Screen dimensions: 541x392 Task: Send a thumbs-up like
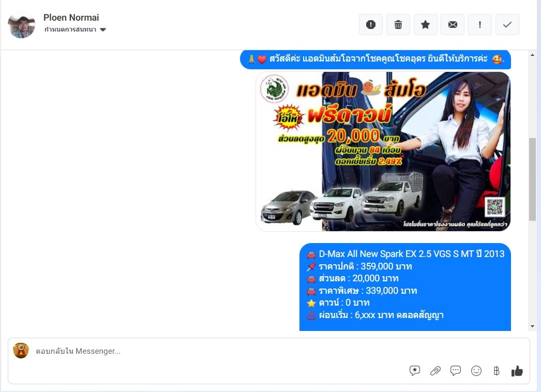coord(517,371)
